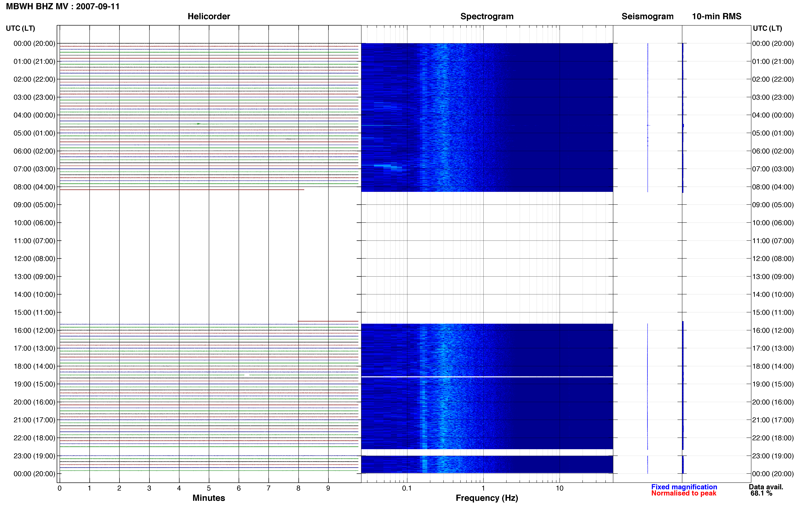This screenshot has height=508, width=812.
Task: Select minute tick 9 on the Helicorder axis
Action: (x=328, y=488)
